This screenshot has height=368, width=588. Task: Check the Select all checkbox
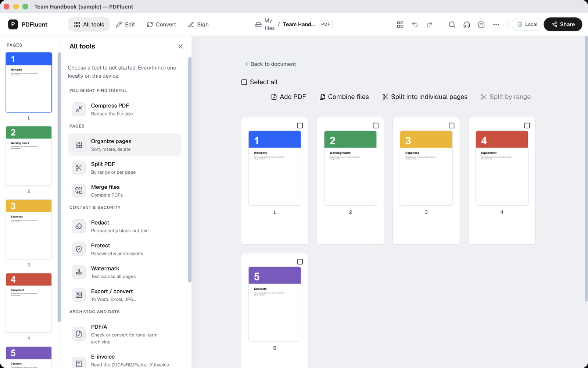click(244, 82)
